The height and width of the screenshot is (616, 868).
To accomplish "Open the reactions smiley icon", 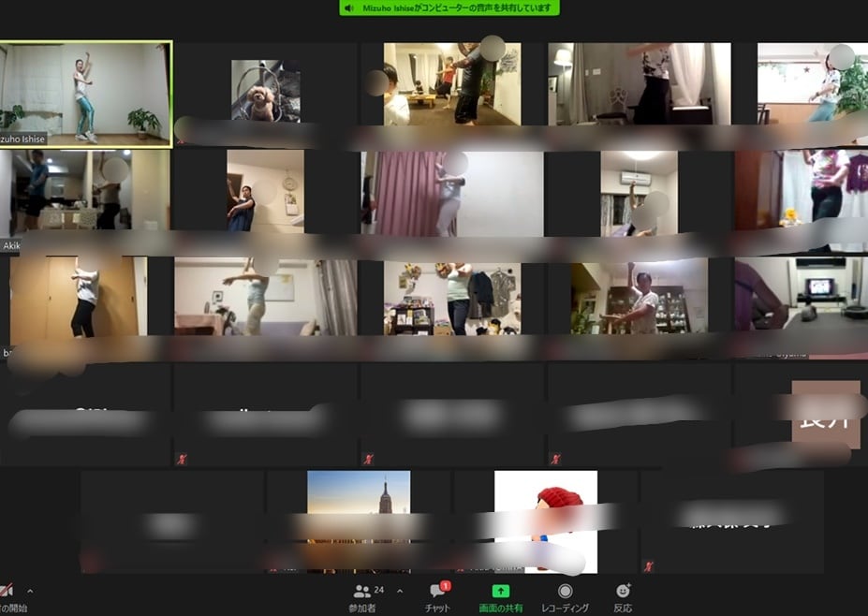I will (x=624, y=591).
